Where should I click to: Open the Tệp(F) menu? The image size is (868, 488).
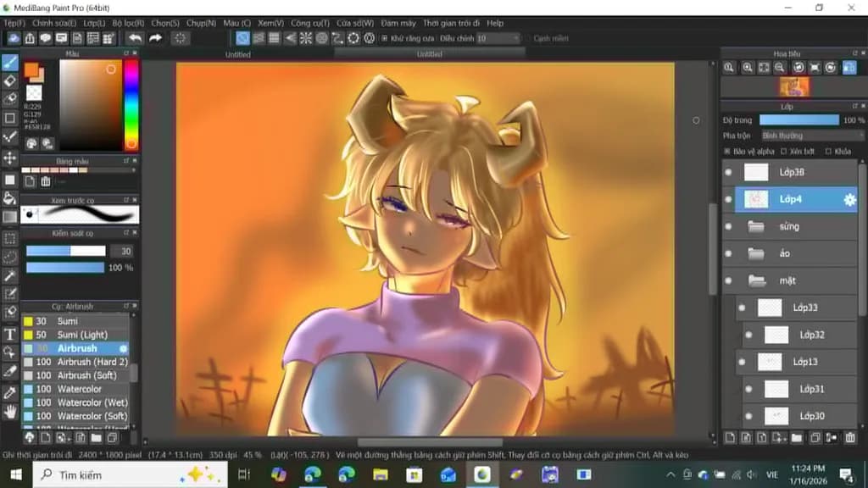pyautogui.click(x=14, y=23)
